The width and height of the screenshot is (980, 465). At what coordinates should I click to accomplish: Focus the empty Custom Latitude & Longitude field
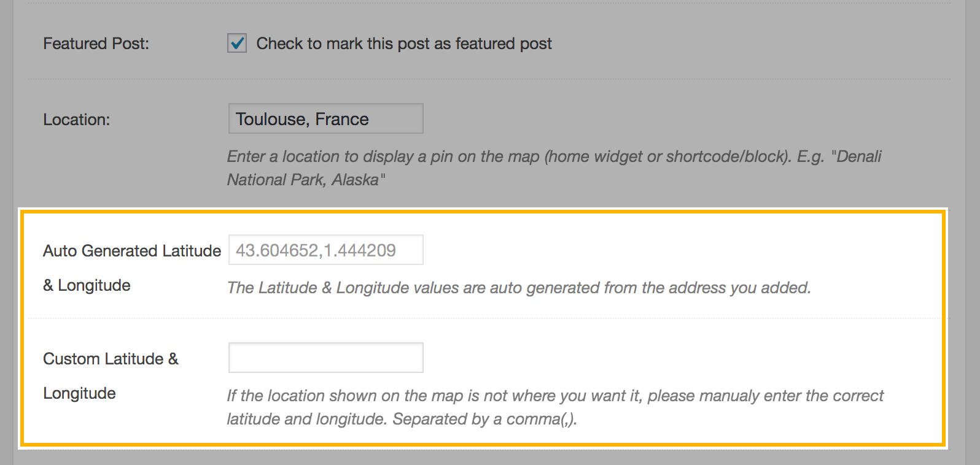(x=325, y=356)
